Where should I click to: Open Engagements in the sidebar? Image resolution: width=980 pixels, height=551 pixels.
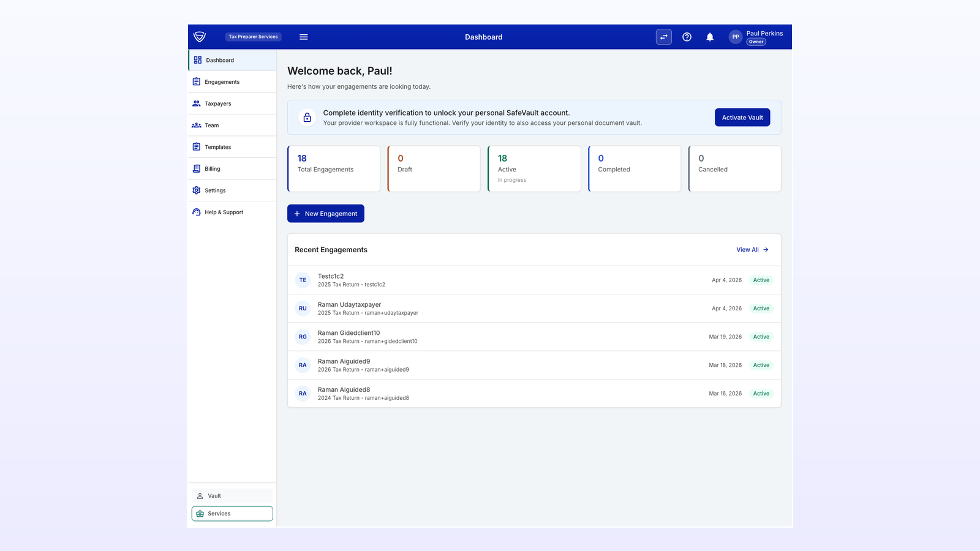coord(232,82)
